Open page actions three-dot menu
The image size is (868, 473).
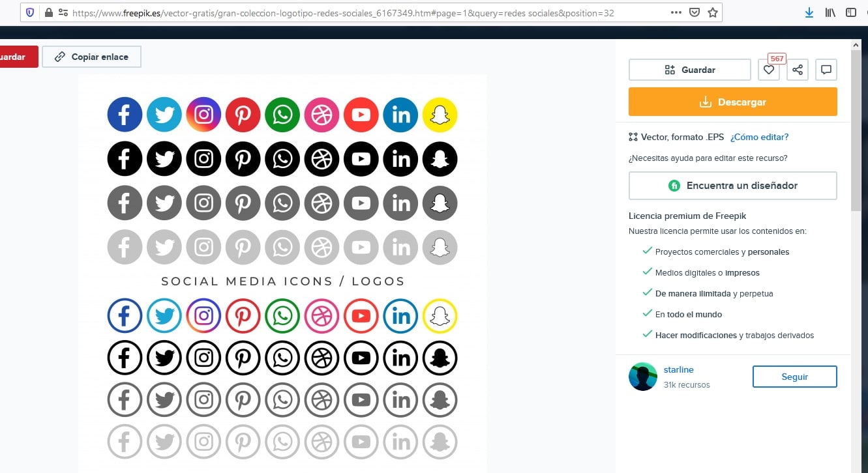point(676,12)
